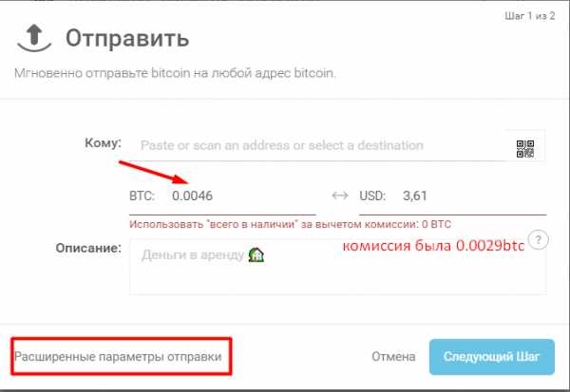
Task: Click the Send upload arrow icon
Action: click(34, 38)
